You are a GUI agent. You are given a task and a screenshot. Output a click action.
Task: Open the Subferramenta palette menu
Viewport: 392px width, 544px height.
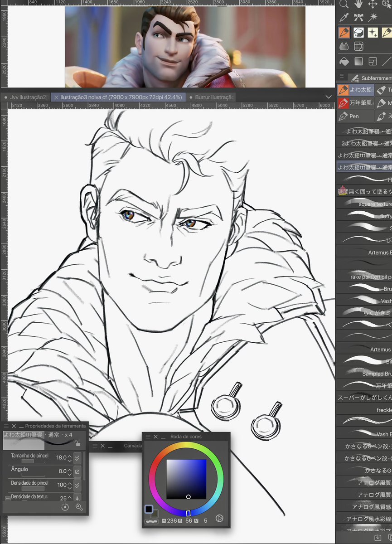click(342, 77)
